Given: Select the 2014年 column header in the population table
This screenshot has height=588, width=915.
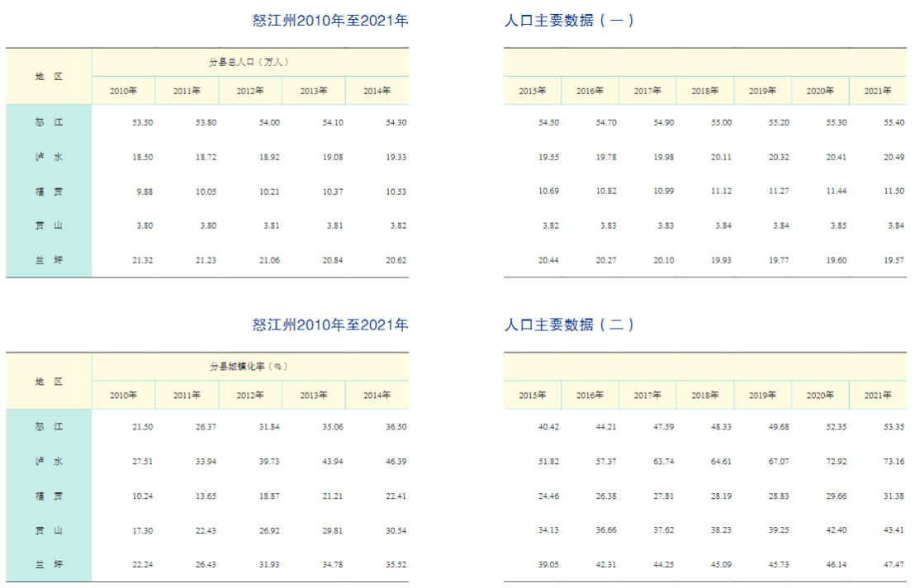Looking at the screenshot, I should pos(377,91).
